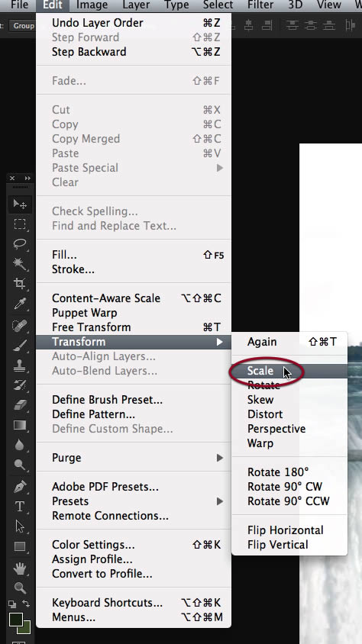Image resolution: width=362 pixels, height=644 pixels.
Task: Open Remote Connections
Action: 134,516
